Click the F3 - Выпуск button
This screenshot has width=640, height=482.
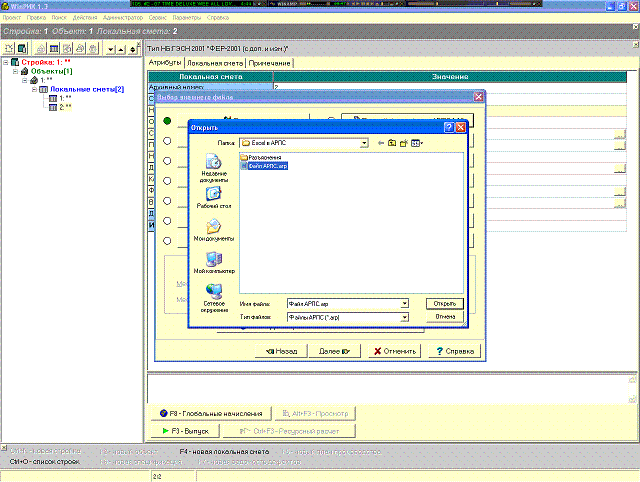(185, 430)
